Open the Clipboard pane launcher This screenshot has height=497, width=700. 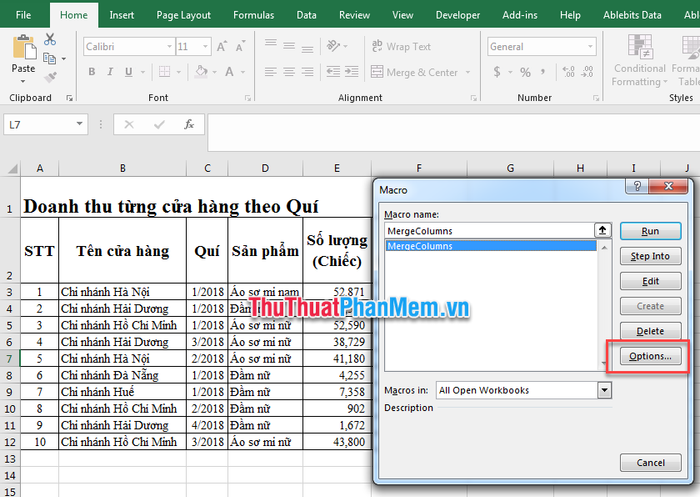pyautogui.click(x=69, y=98)
